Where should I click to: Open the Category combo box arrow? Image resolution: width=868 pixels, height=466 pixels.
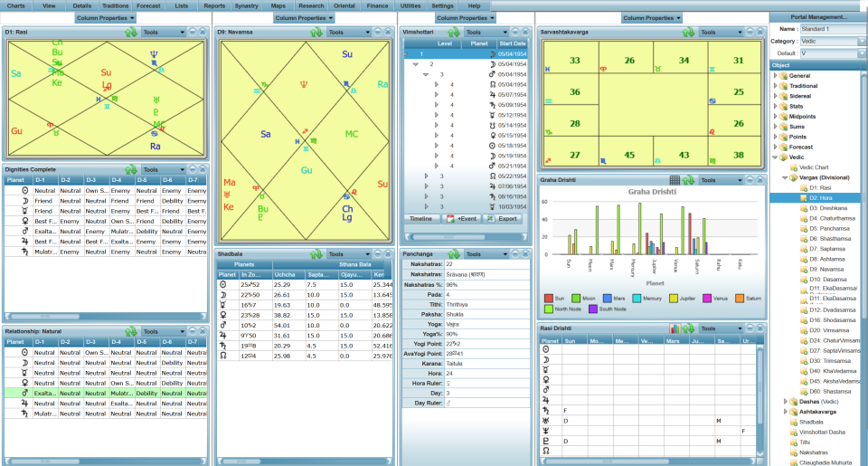click(x=862, y=42)
